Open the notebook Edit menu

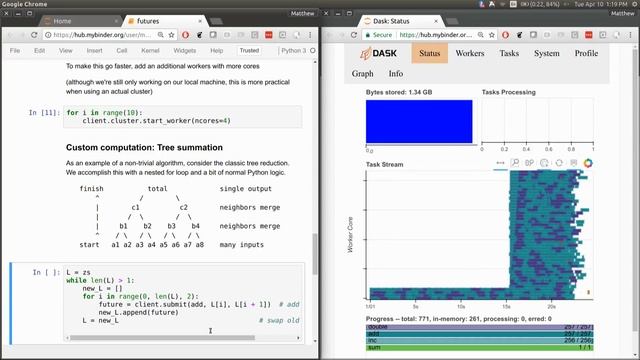point(40,51)
